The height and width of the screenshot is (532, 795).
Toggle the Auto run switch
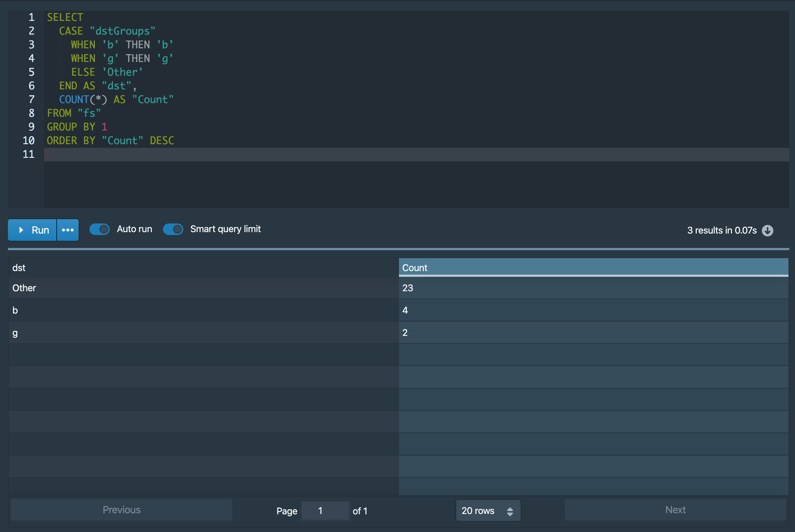tap(100, 229)
